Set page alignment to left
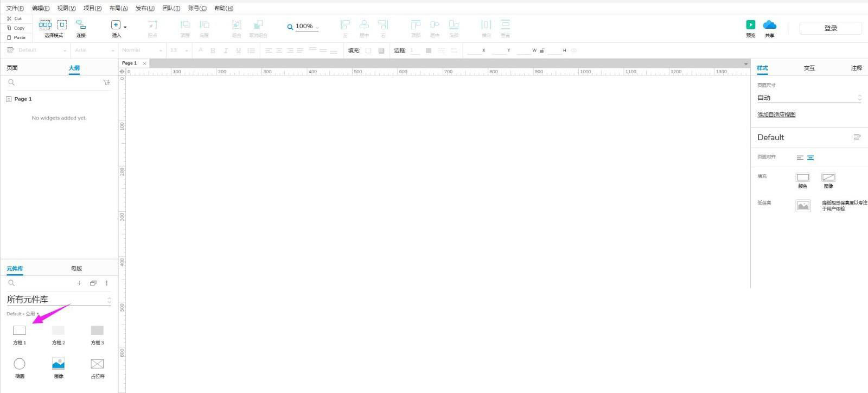 pyautogui.click(x=800, y=158)
